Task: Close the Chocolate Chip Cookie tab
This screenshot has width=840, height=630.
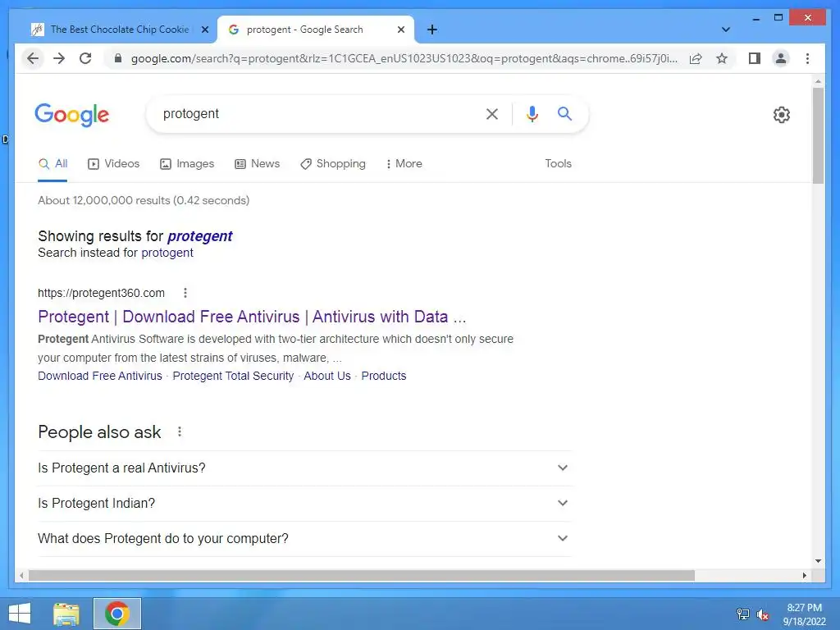Action: coord(204,30)
